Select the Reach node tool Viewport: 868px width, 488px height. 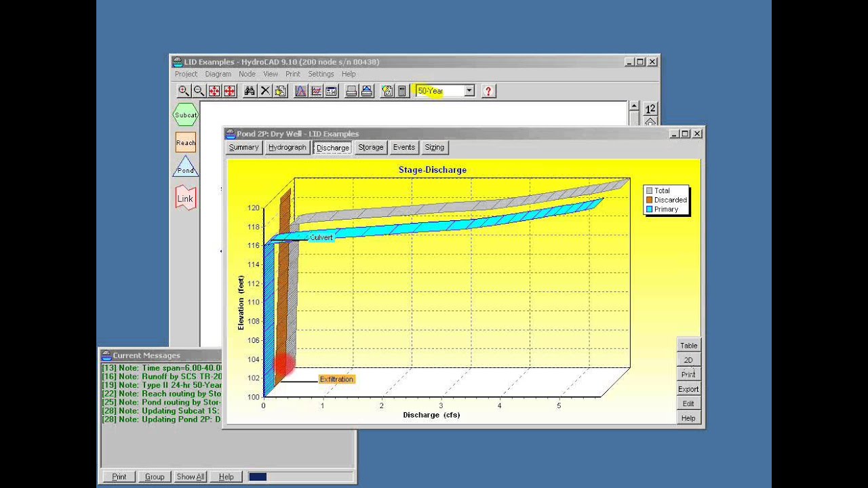point(186,143)
